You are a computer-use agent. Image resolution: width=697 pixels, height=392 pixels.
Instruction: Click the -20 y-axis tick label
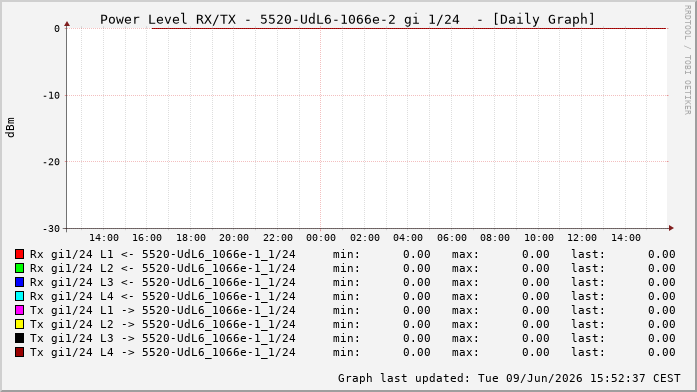point(51,162)
